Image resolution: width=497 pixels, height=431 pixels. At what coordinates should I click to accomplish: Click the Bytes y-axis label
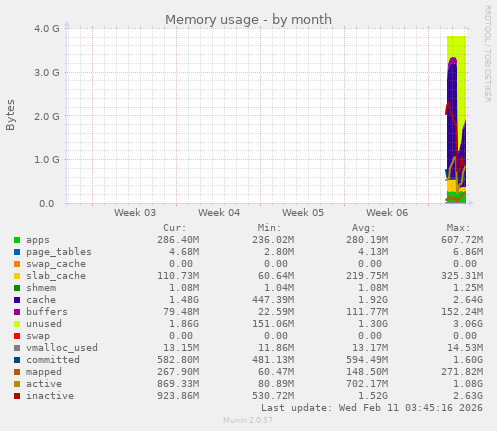10,115
